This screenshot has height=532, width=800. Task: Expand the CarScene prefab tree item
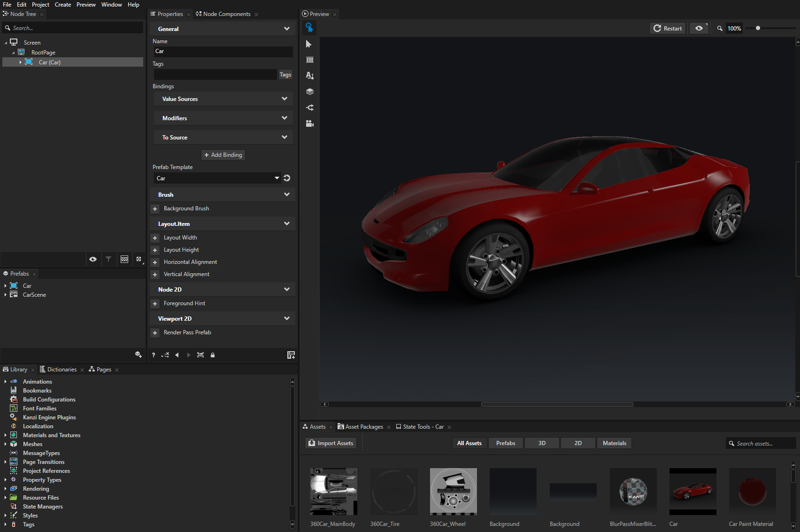[x=5, y=295]
